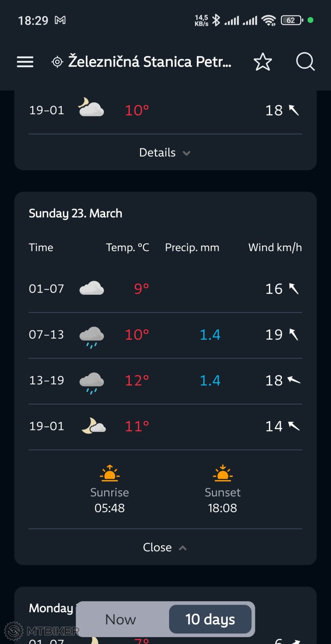Tap the sunset icon
Screen dimensions: 331x644
click(222, 473)
